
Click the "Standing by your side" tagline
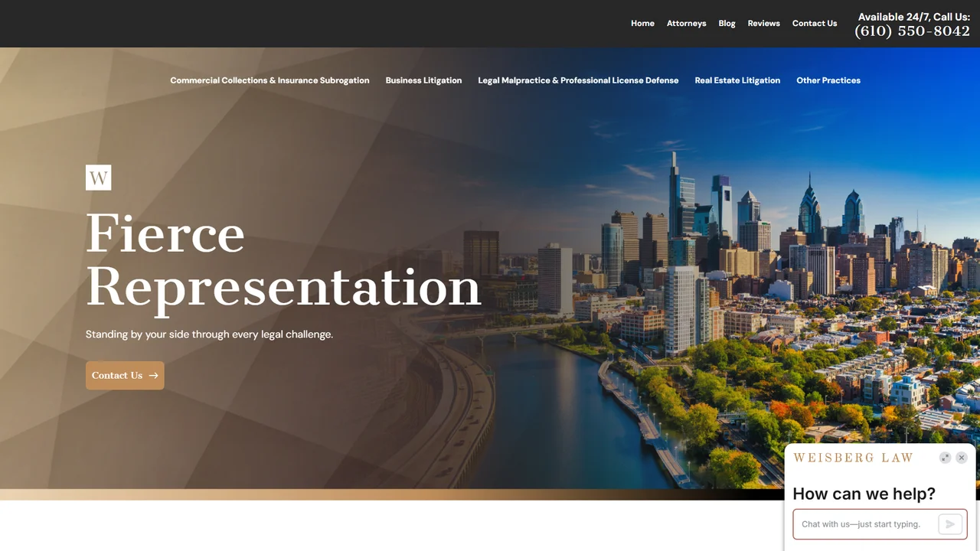point(209,334)
